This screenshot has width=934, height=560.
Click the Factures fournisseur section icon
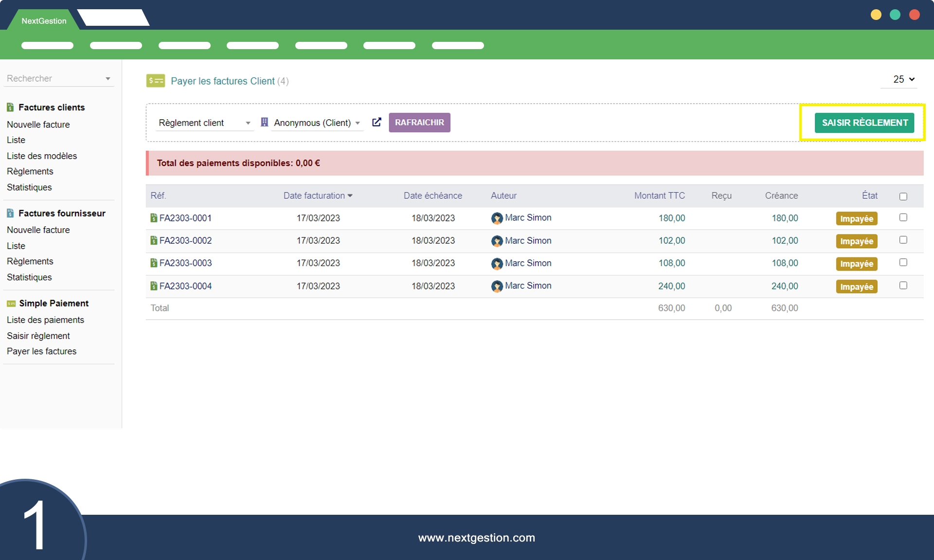(x=10, y=213)
